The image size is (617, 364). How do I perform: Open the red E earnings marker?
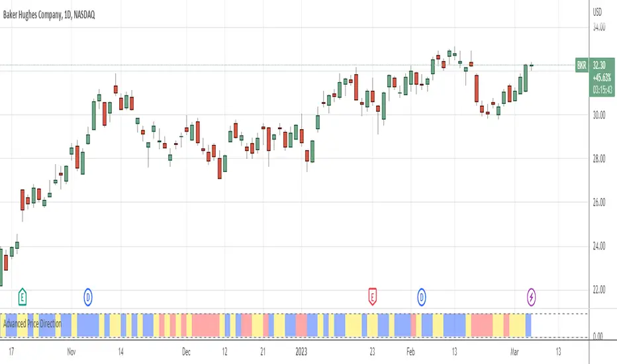372,296
